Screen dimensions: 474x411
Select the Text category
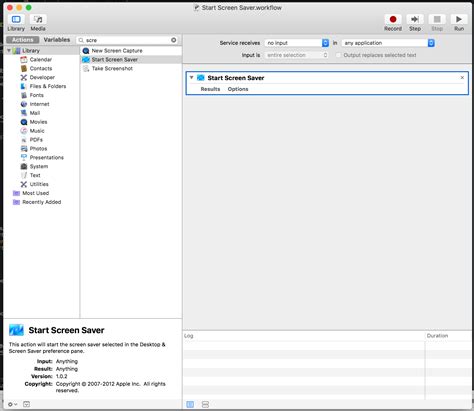pos(35,175)
